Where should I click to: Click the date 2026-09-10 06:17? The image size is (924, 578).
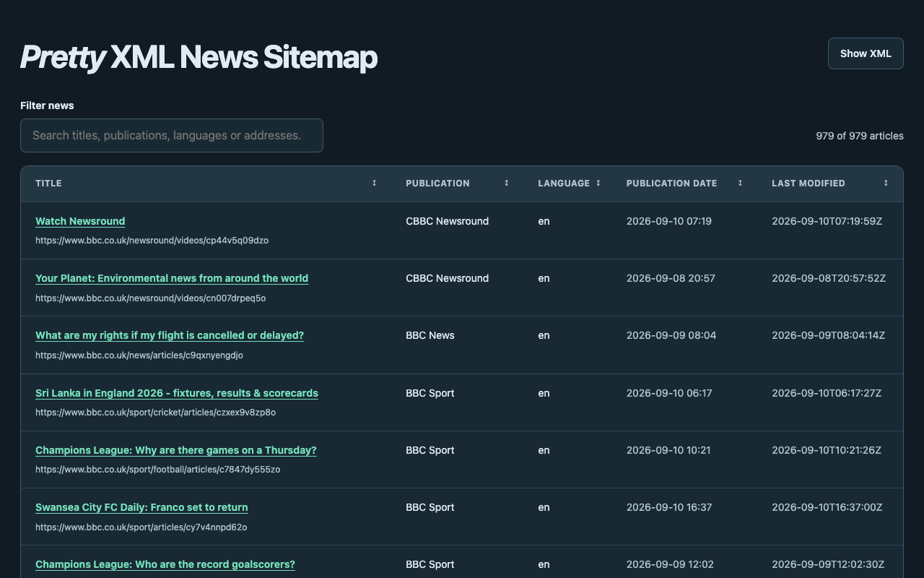coord(669,393)
